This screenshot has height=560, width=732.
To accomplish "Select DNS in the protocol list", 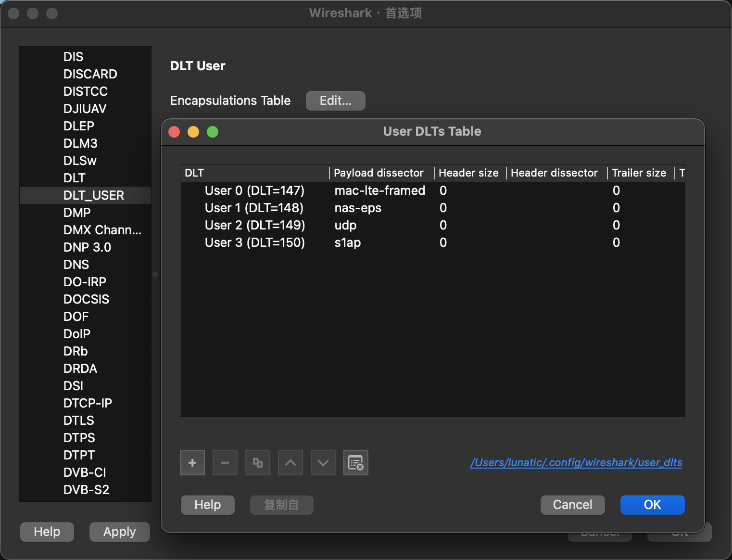I will point(86,265).
